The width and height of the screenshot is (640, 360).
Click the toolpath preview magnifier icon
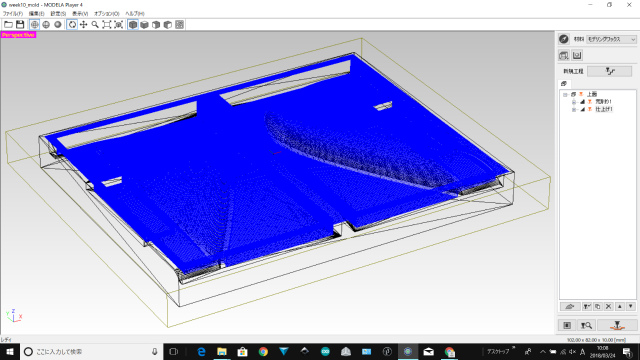pyautogui.click(x=586, y=325)
